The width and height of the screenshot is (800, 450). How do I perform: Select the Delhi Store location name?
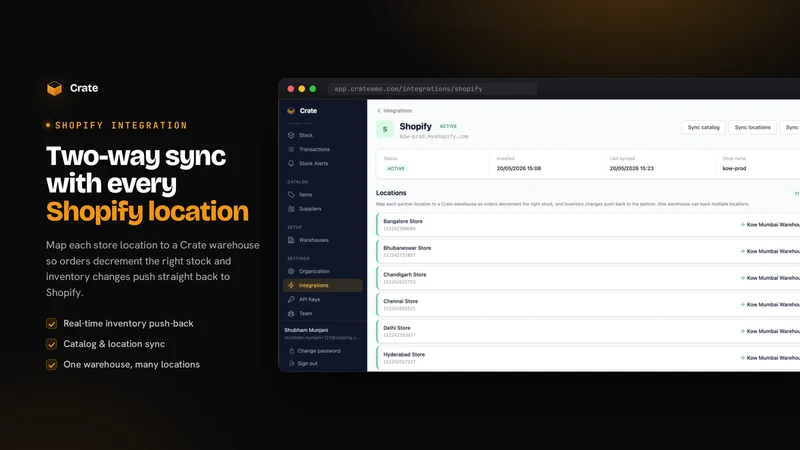pyautogui.click(x=397, y=328)
